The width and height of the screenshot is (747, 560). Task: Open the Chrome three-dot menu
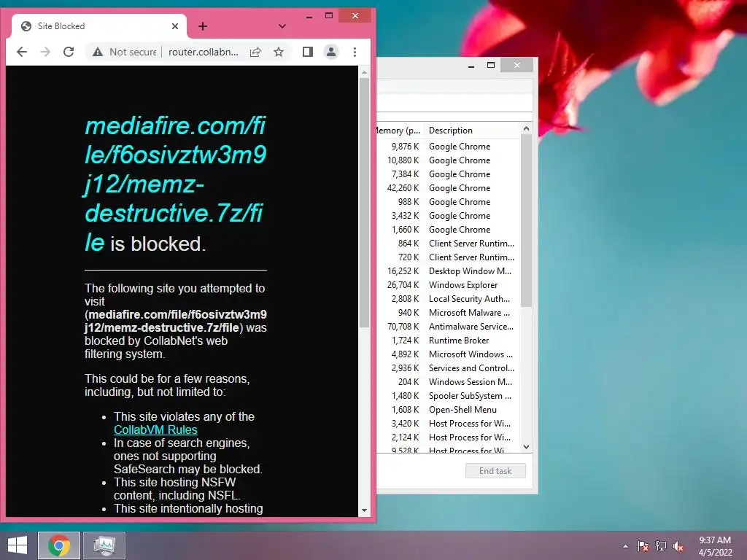click(355, 52)
